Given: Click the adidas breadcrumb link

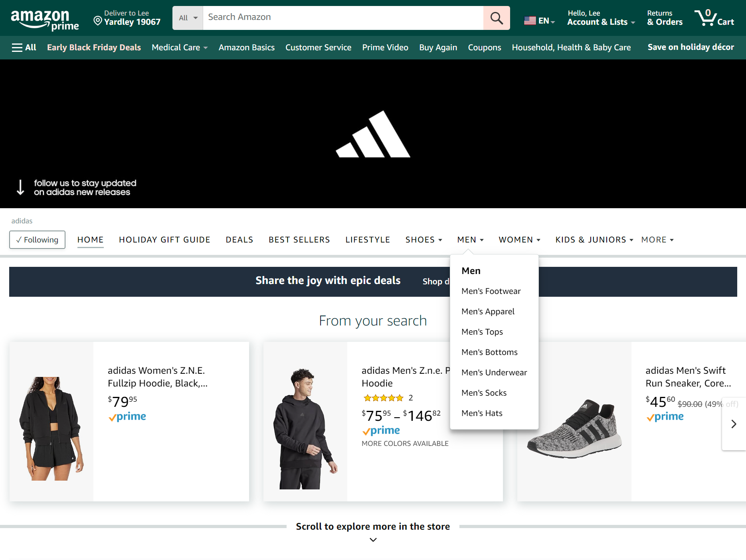Looking at the screenshot, I should 22,221.
